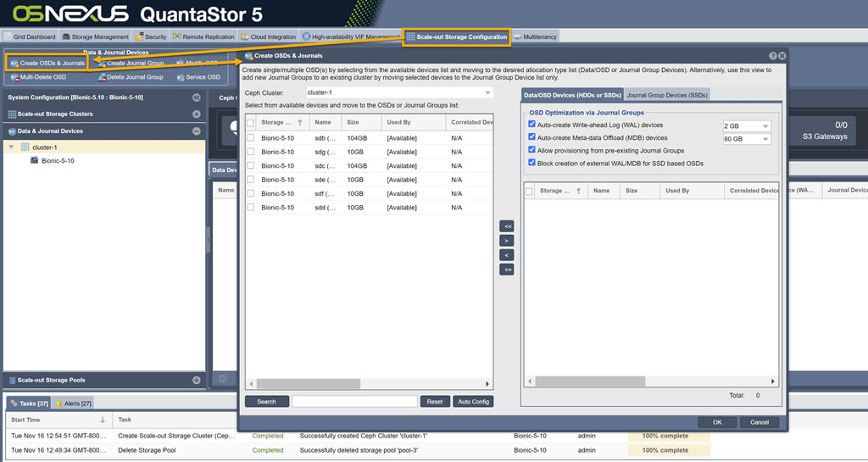This screenshot has height=462, width=868.
Task: Check the sdb device row checkbox
Action: 251,138
